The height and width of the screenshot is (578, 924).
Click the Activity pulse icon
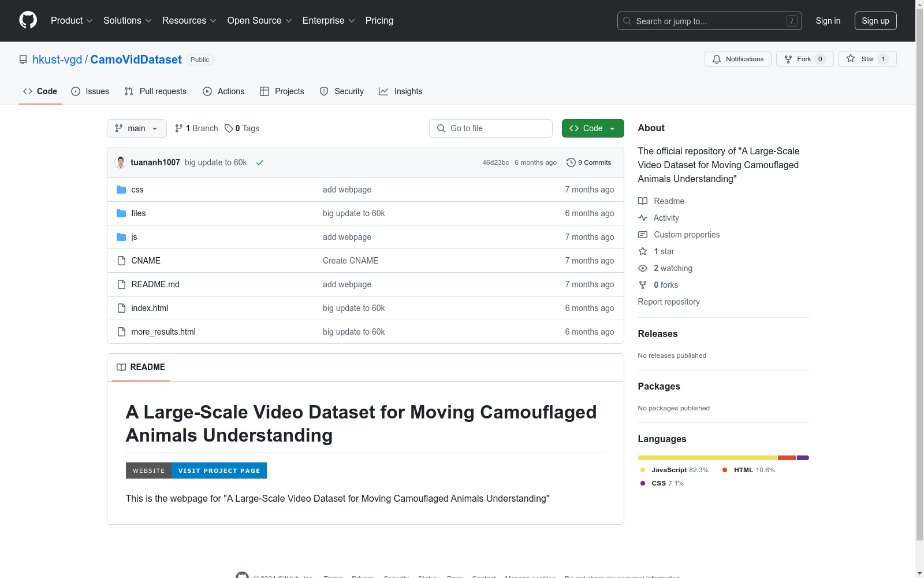(643, 218)
